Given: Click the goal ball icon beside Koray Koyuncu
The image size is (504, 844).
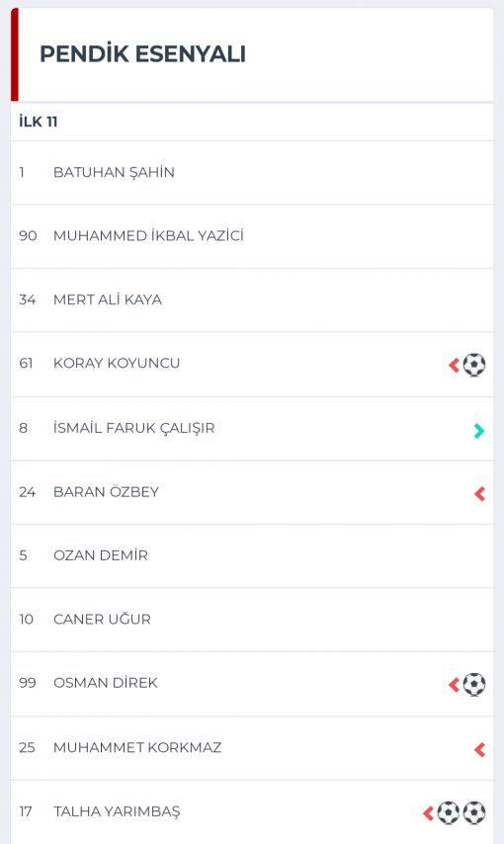Looking at the screenshot, I should pos(474,365).
